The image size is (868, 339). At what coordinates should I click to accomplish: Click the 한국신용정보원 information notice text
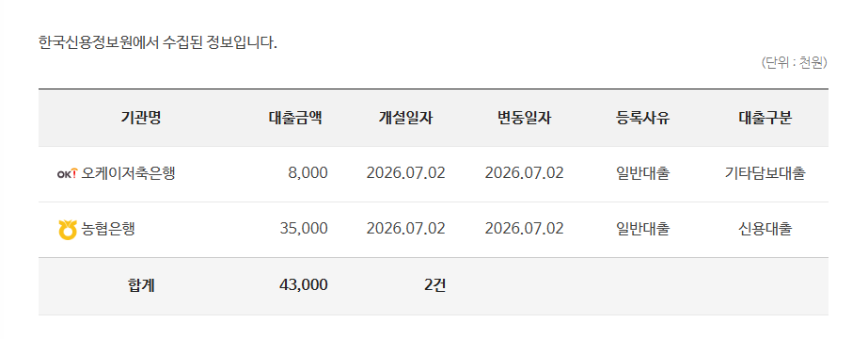tap(158, 42)
